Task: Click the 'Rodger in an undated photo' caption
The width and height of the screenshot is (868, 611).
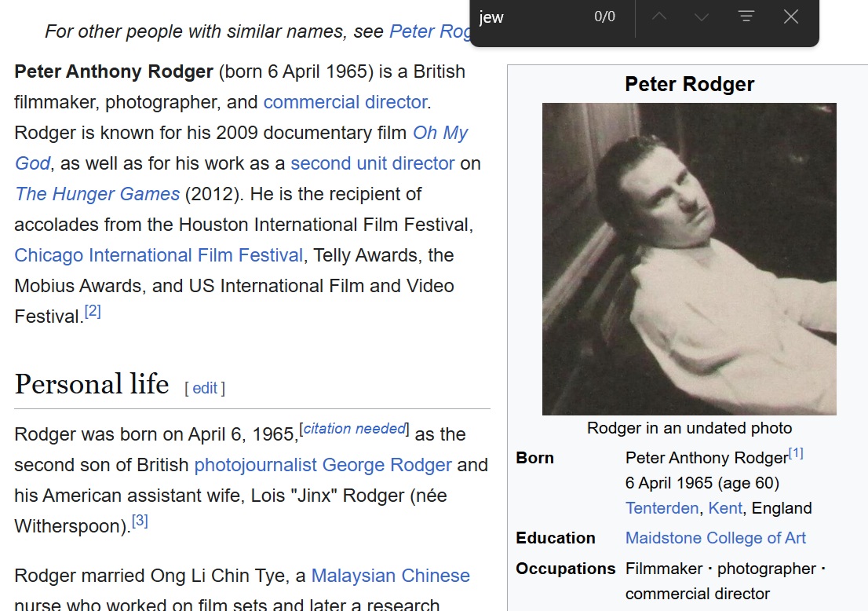Action: 689,428
